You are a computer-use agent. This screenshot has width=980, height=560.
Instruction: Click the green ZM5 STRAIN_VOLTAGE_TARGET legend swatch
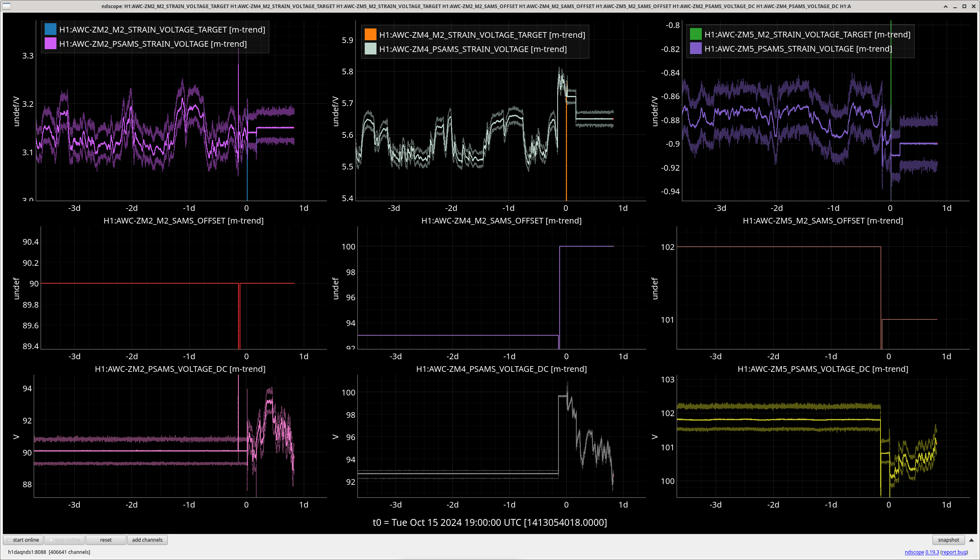pyautogui.click(x=696, y=34)
